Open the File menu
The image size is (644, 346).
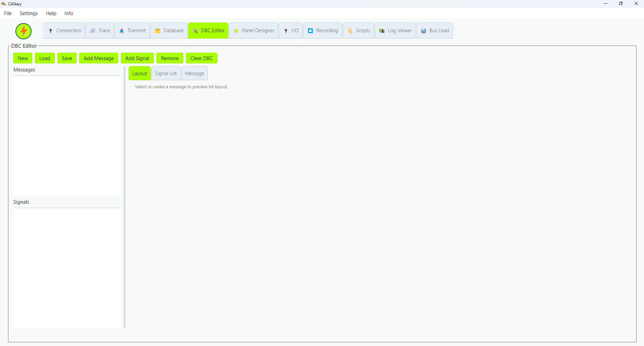pyautogui.click(x=8, y=13)
